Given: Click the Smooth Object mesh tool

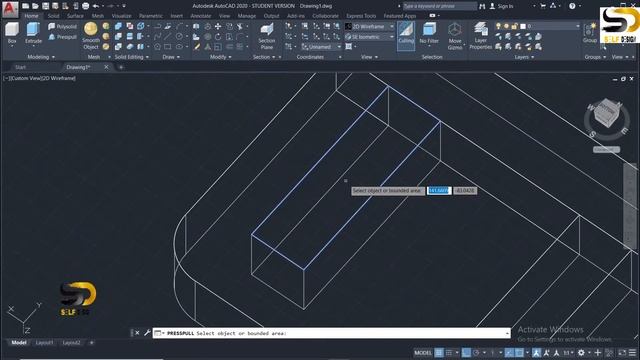Looking at the screenshot, I should pyautogui.click(x=91, y=36).
